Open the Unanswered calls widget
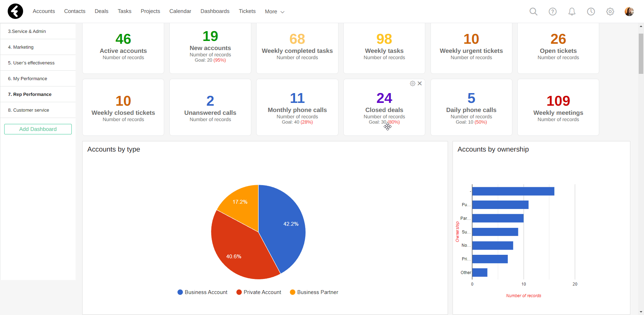Viewport: 644px width, 315px height. click(210, 107)
